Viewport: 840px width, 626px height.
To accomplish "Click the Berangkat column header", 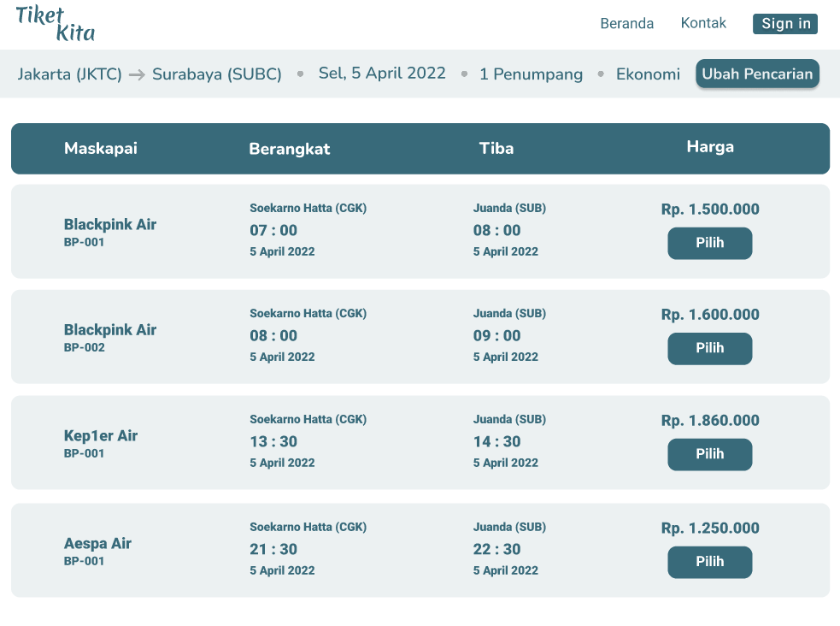I will (290, 149).
